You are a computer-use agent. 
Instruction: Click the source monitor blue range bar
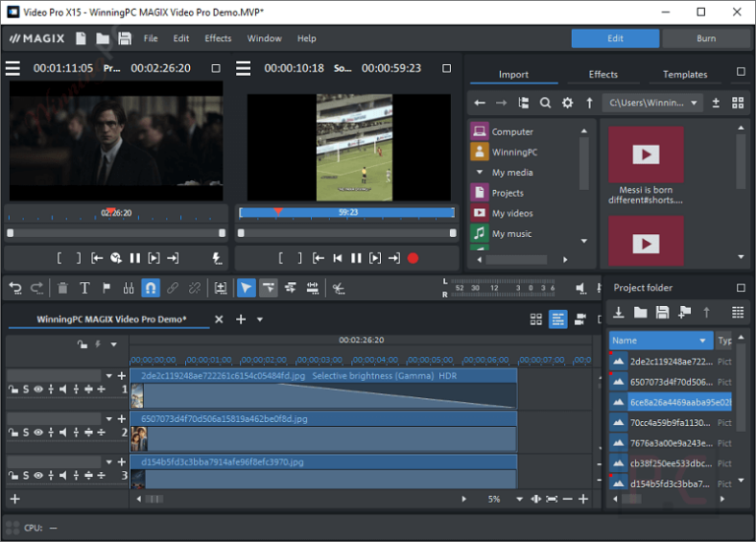click(347, 212)
